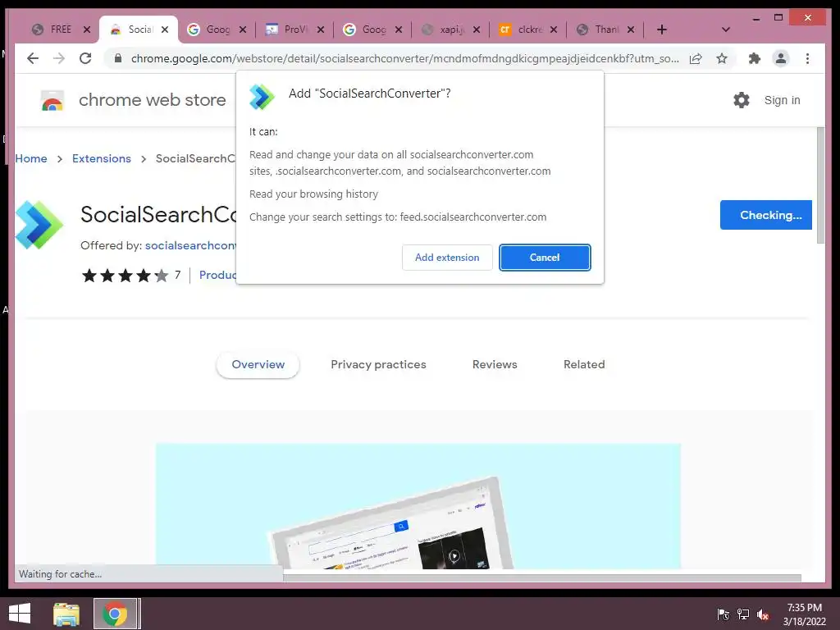840x630 pixels.
Task: Close the clckre tab
Action: pos(554,30)
